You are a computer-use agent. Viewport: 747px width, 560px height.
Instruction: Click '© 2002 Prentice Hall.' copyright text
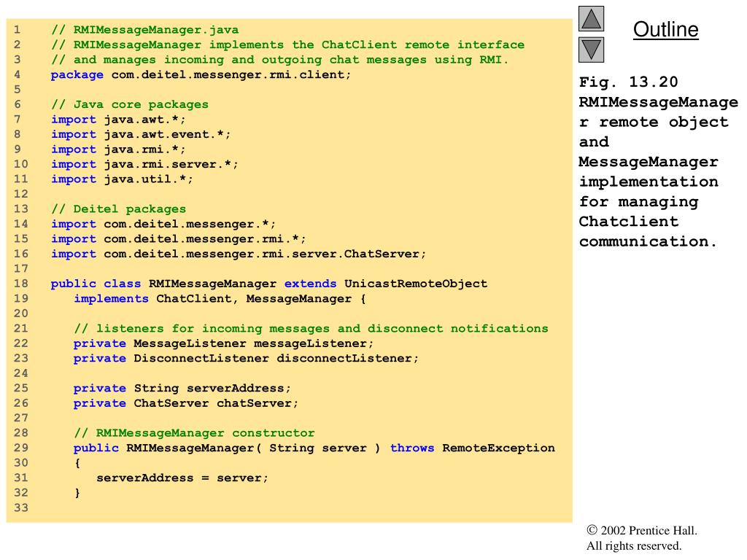pos(642,531)
